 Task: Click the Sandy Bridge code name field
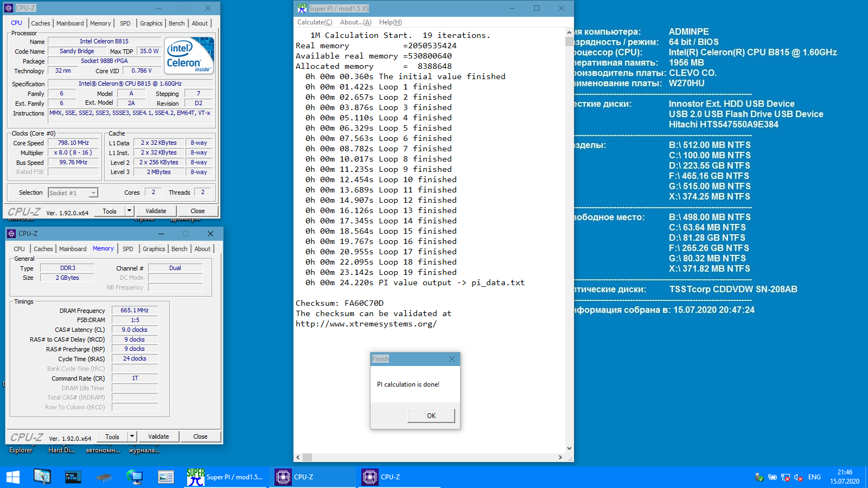[x=76, y=51]
